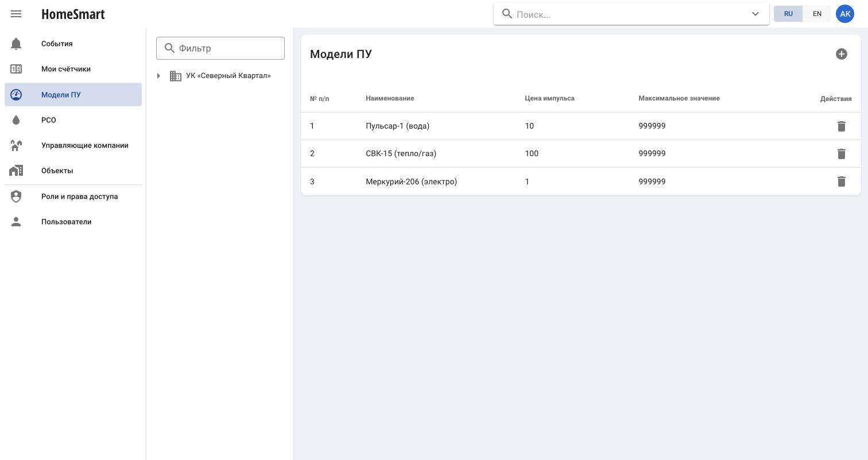Open the AK user avatar menu
The image size is (868, 460).
pos(845,14)
